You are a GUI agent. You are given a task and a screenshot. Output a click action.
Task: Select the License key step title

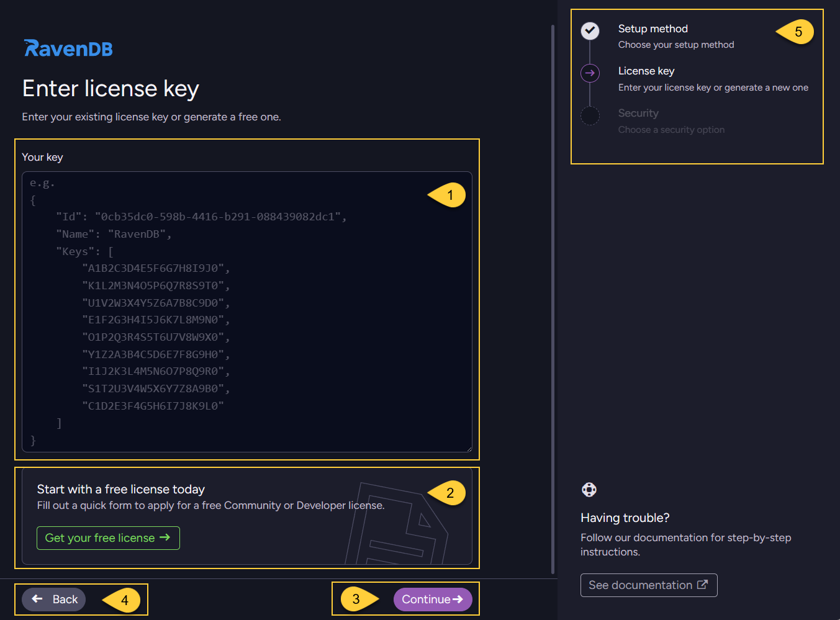[x=646, y=71]
